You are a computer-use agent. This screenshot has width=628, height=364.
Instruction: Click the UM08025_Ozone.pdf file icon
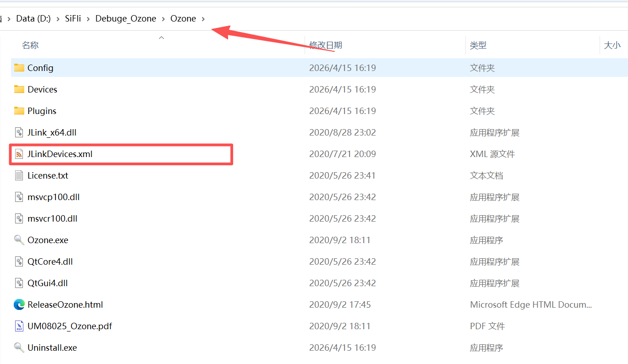pos(19,326)
